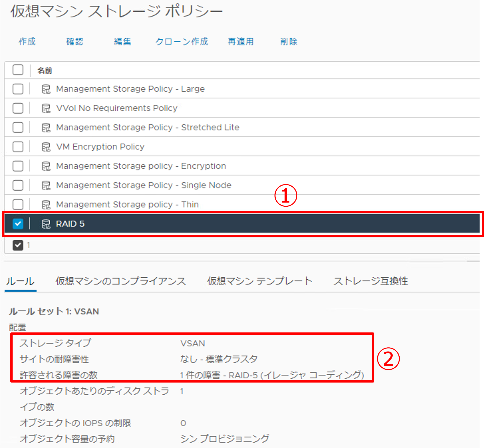Open the 仮想マシンのコンプライアンス tab
The width and height of the screenshot is (484, 448).
tap(120, 281)
